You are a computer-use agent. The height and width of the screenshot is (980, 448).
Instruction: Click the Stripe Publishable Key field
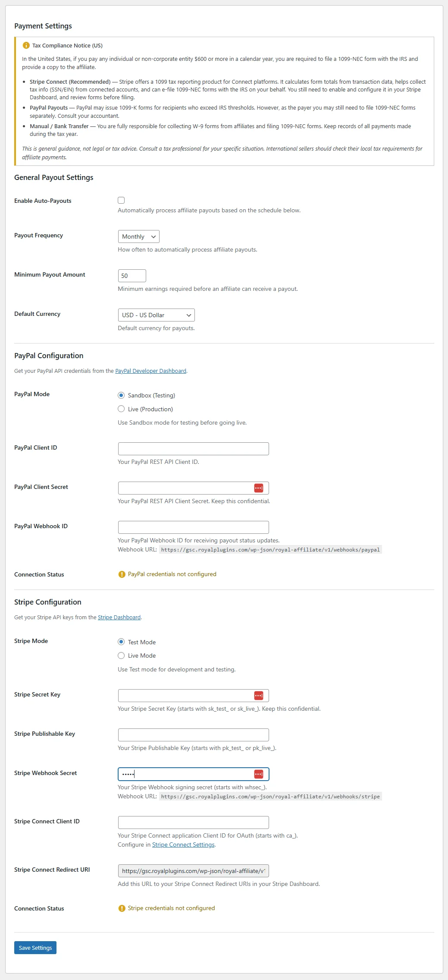(x=193, y=734)
